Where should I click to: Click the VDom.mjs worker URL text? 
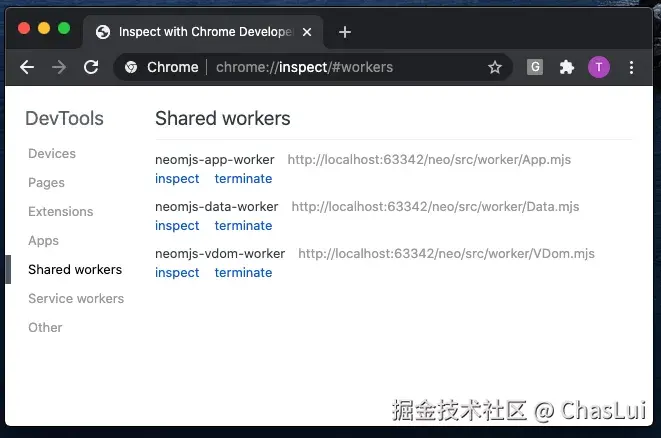(x=446, y=254)
